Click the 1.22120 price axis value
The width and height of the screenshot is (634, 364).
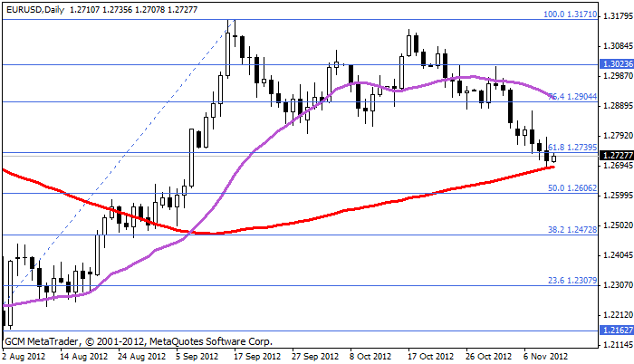pyautogui.click(x=618, y=315)
